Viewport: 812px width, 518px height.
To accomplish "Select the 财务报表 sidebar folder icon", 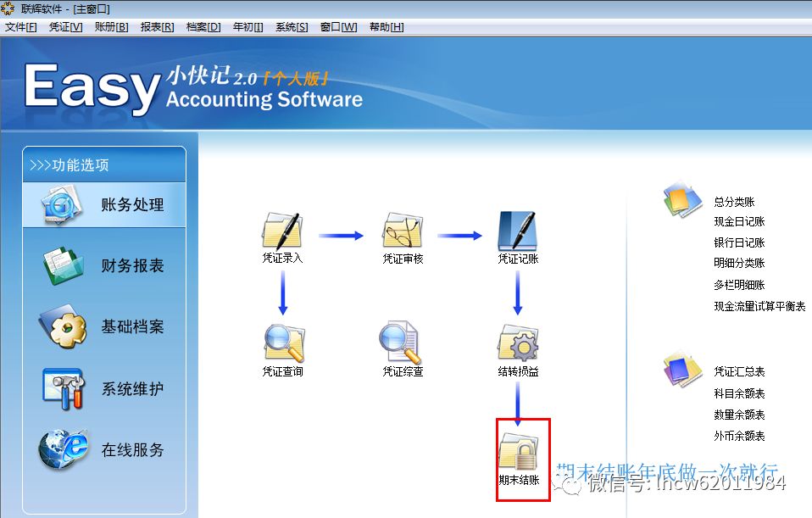I will [62, 266].
